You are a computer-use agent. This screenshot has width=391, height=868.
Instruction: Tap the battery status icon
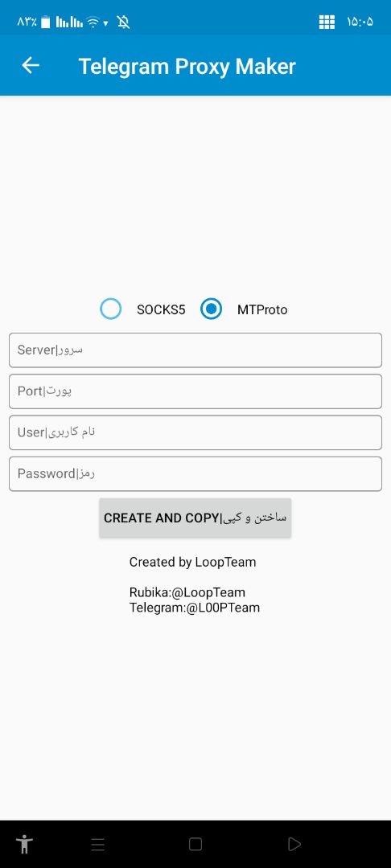[45, 23]
